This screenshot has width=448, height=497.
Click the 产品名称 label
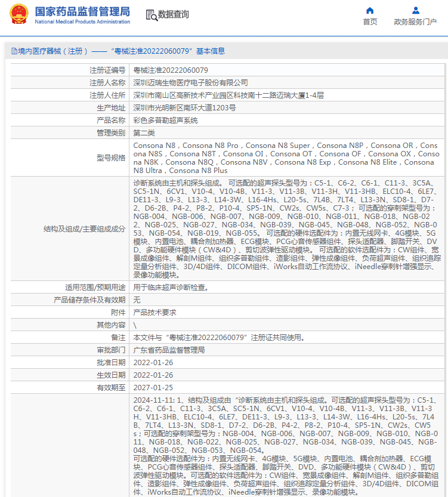click(111, 121)
